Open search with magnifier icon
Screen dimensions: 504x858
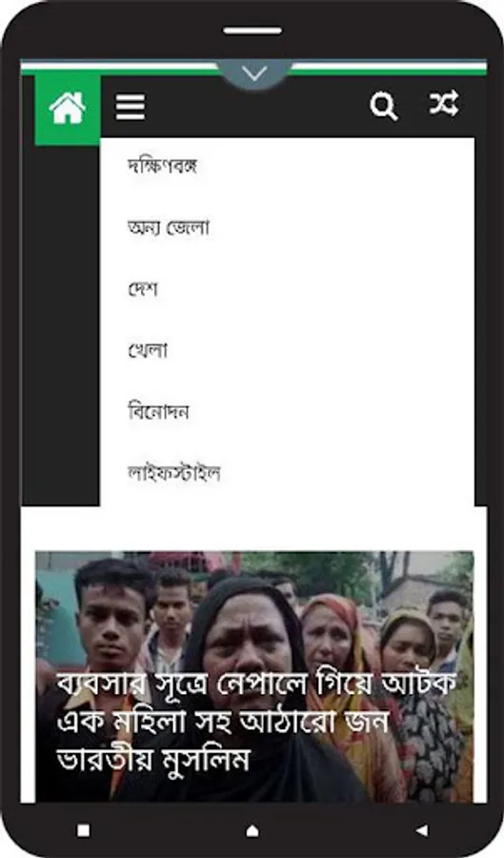click(383, 106)
